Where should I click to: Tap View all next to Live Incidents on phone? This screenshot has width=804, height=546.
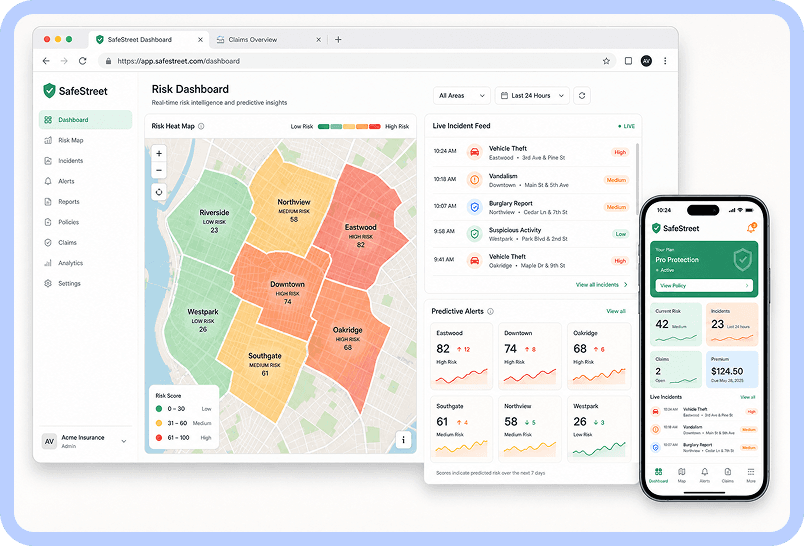point(748,397)
